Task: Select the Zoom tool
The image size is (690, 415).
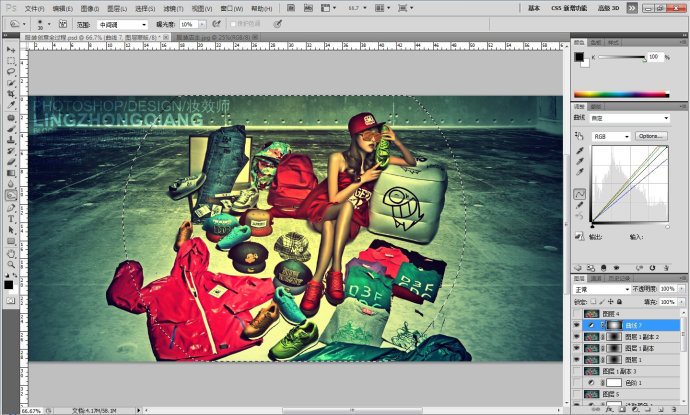Action: click(x=11, y=265)
